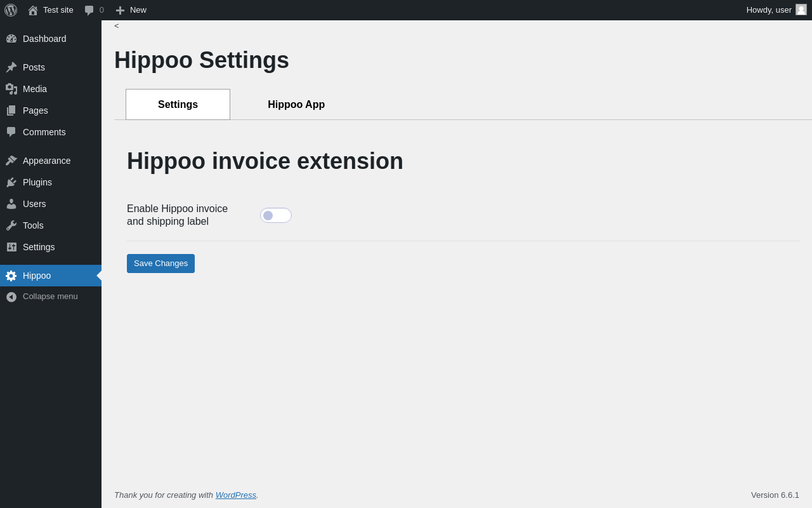This screenshot has height=508, width=812.
Task: Click the Plugins plug icon
Action: pyautogui.click(x=11, y=182)
